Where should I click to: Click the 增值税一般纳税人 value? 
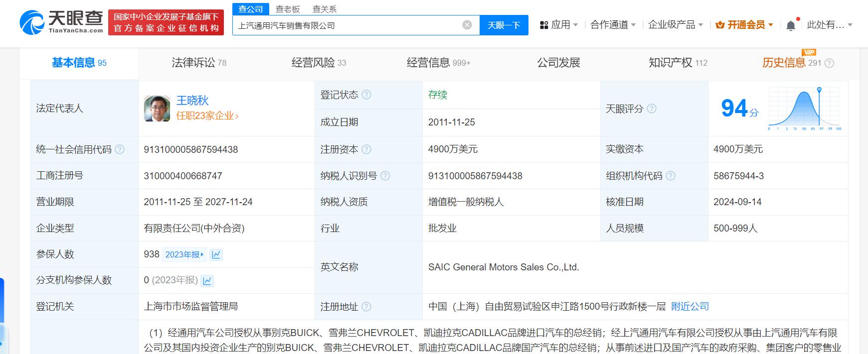pyautogui.click(x=466, y=202)
